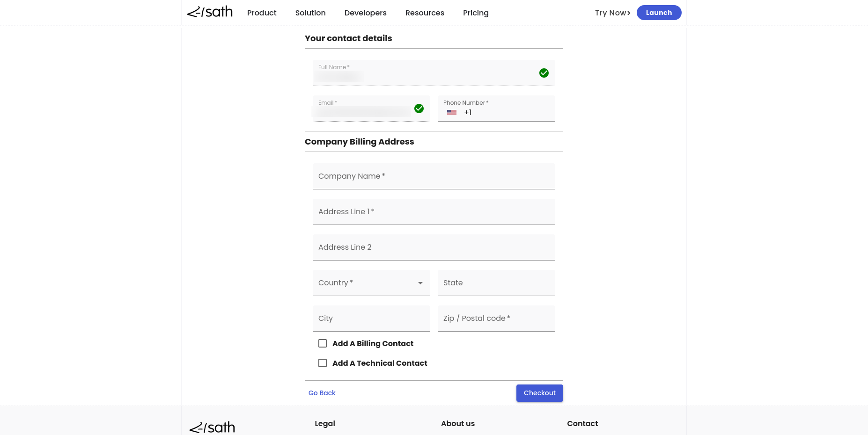The image size is (868, 435).
Task: Click the Sath logo in the footer
Action: pos(212,427)
